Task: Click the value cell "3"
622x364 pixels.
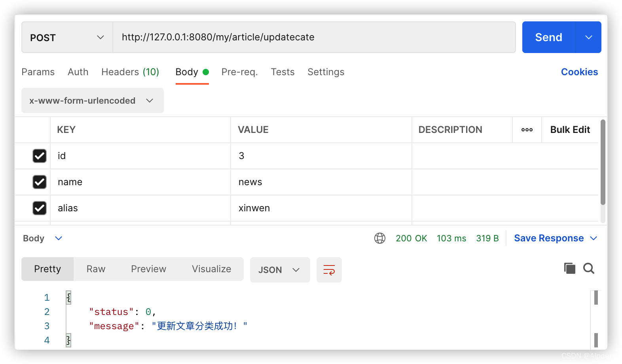Action: pyautogui.click(x=321, y=156)
